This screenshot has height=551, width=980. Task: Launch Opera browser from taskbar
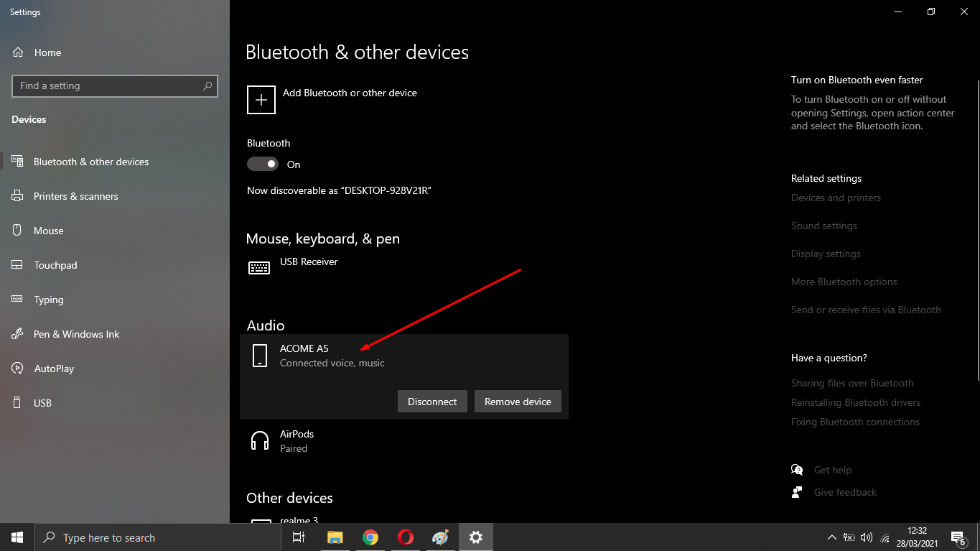coord(405,537)
